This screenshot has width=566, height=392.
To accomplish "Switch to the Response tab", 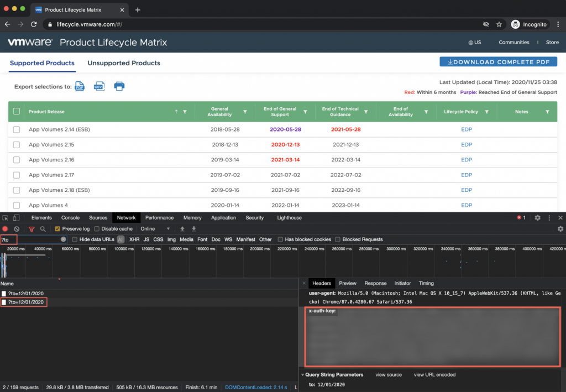I will [x=375, y=283].
